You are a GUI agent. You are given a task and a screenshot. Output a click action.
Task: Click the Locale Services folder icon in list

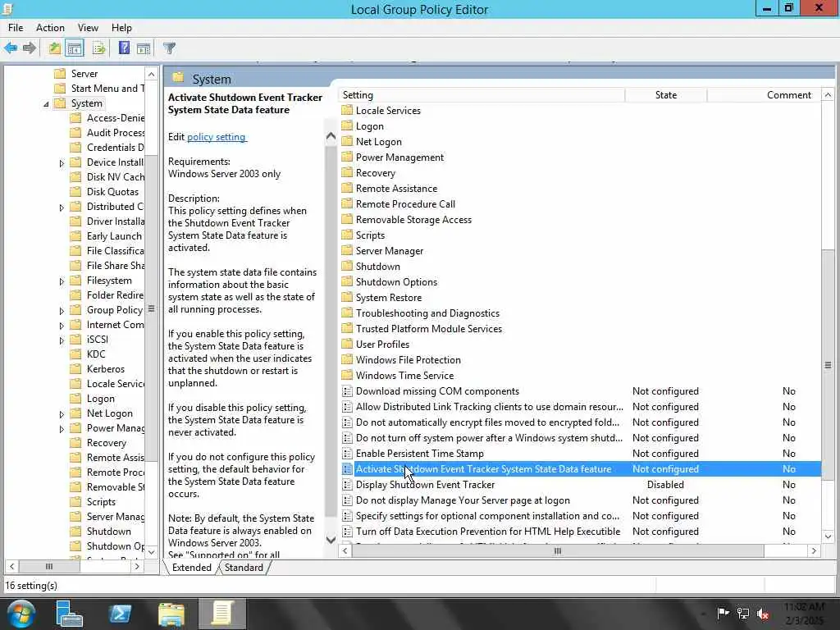347,111
